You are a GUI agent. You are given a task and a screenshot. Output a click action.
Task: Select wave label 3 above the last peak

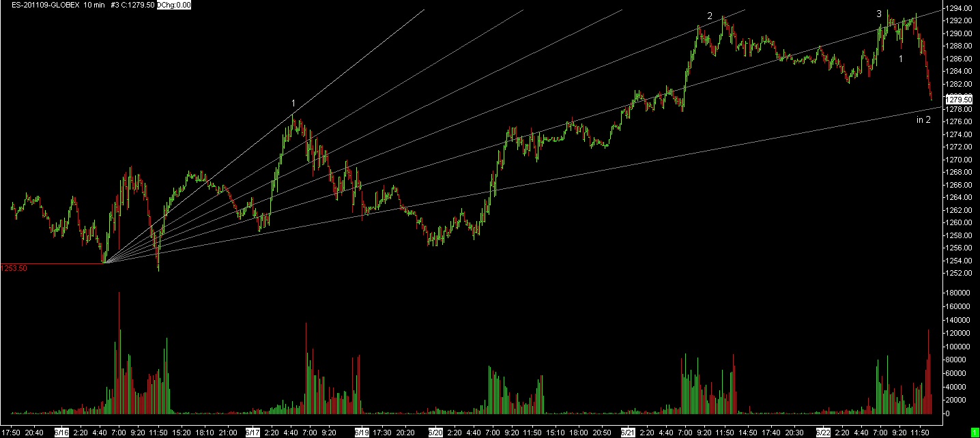coord(879,14)
